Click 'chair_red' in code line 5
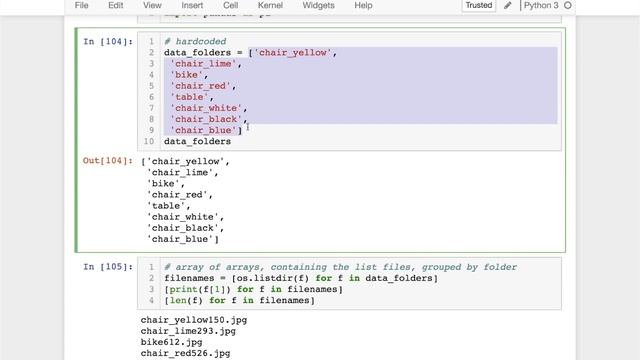 (x=200, y=86)
